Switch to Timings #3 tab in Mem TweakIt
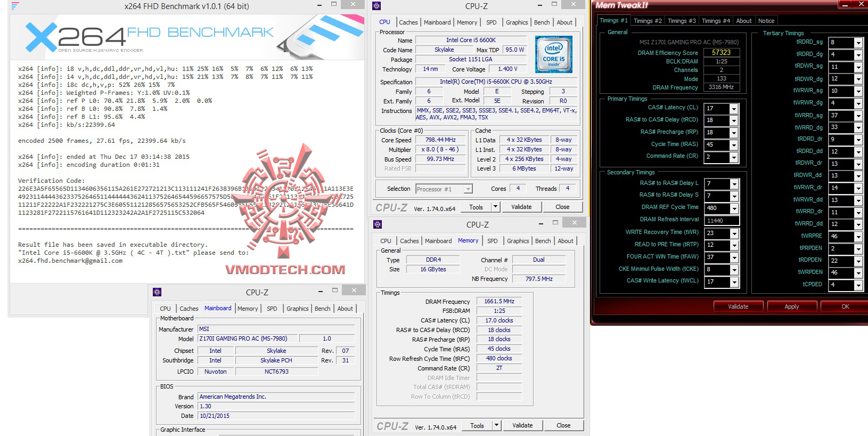868x436 pixels. pyautogui.click(x=682, y=21)
